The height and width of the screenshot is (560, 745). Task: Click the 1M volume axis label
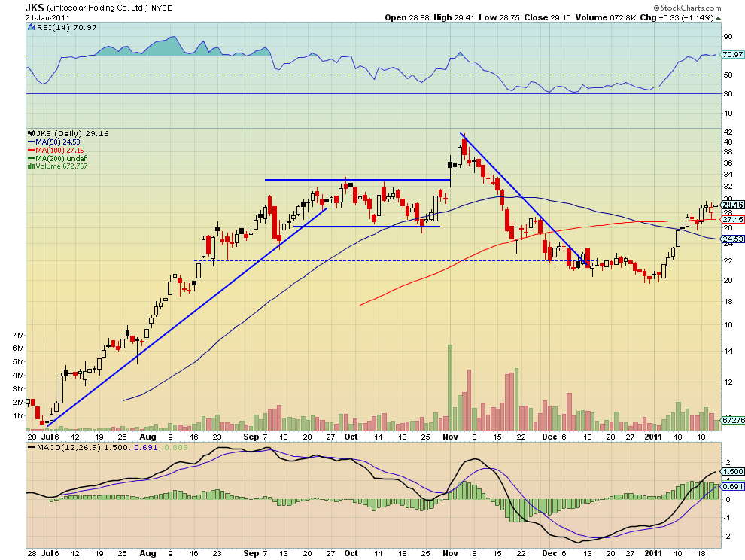18,416
